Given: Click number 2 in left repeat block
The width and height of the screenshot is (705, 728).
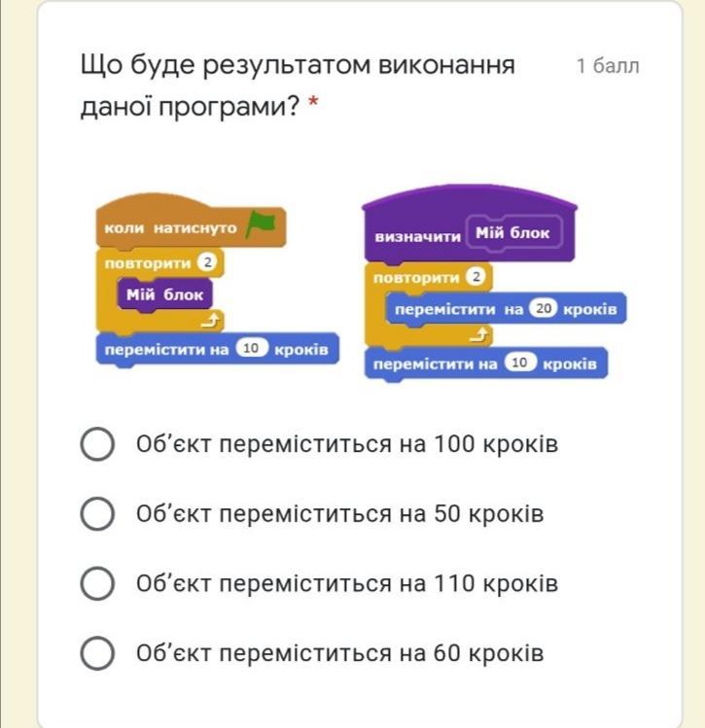Looking at the screenshot, I should tap(206, 262).
